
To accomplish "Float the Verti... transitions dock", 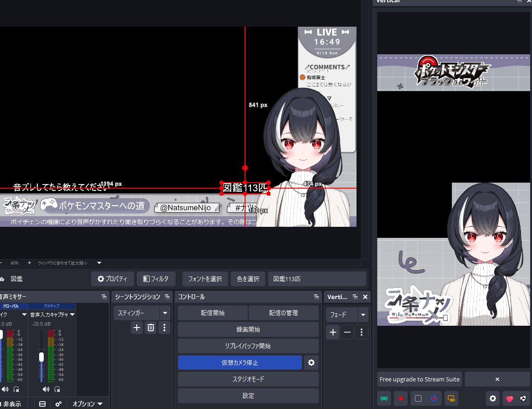I will pyautogui.click(x=355, y=297).
